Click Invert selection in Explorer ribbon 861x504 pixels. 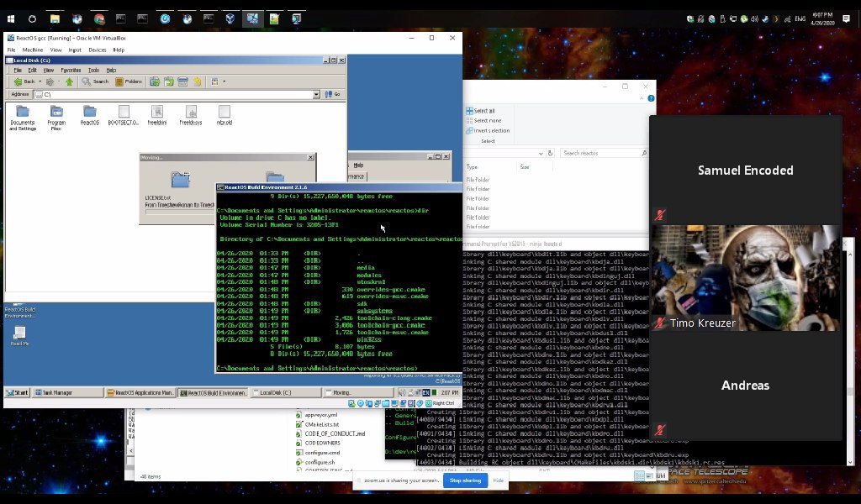(x=488, y=130)
